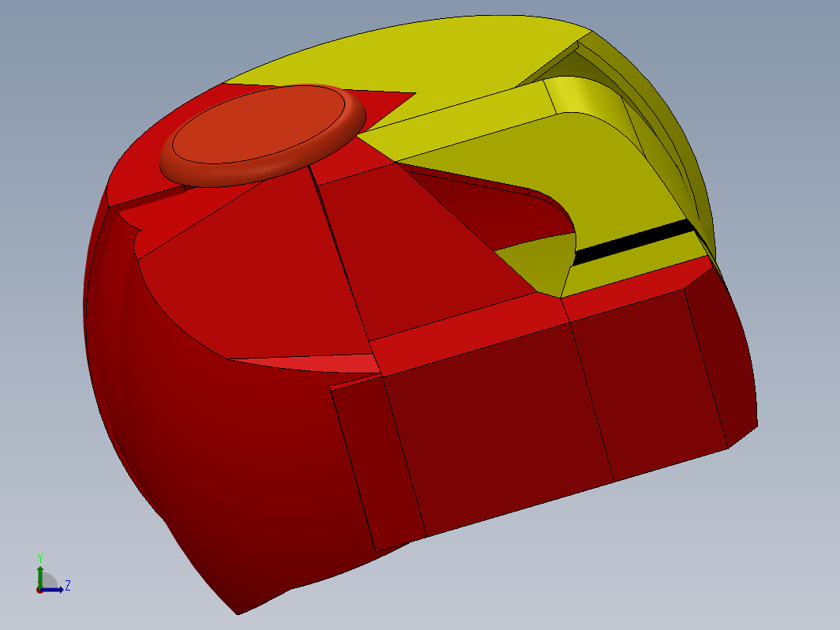840x630 pixels.
Task: Select the orange oval disc atop the model
Action: [x=262, y=135]
